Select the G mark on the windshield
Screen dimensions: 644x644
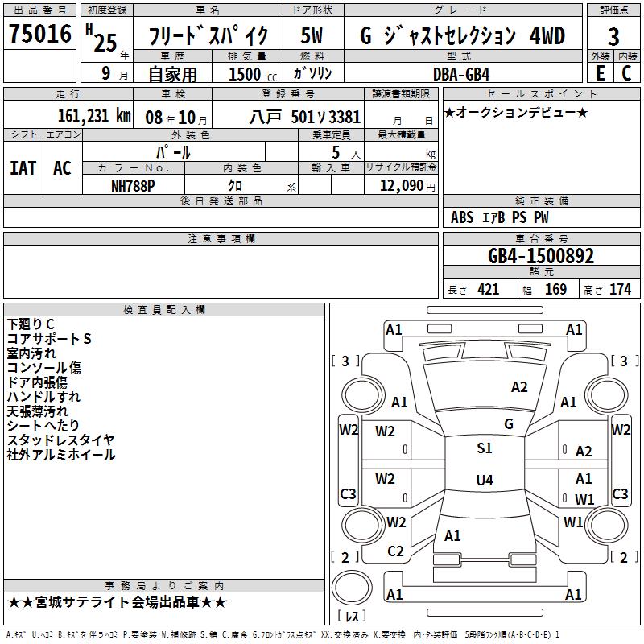click(x=509, y=424)
